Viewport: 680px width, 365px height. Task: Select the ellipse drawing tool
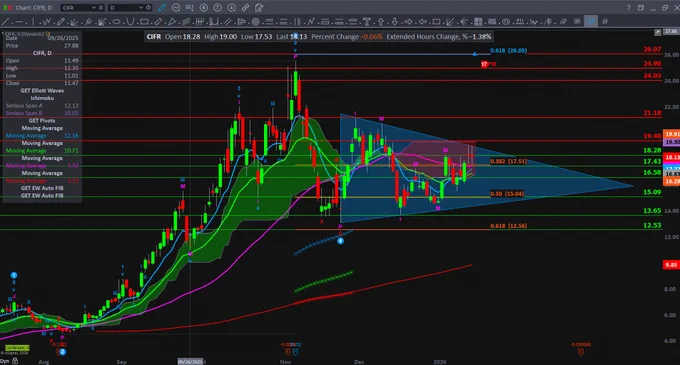click(116, 21)
